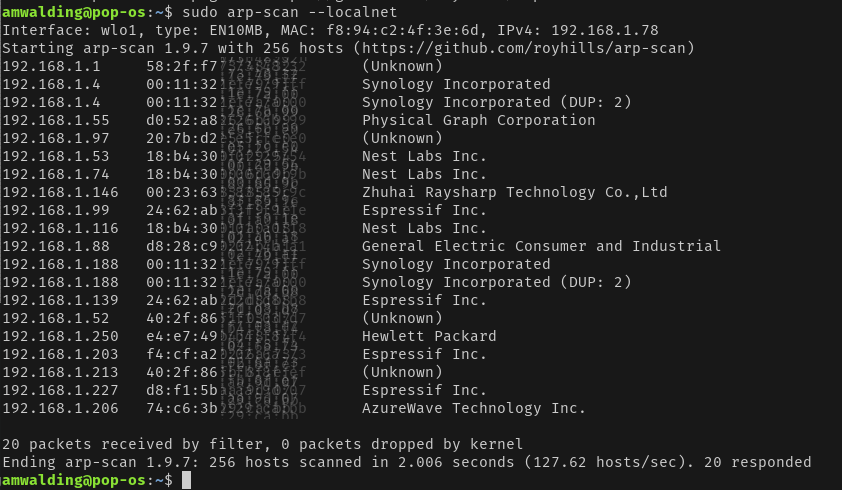This screenshot has height=490, width=842.
Task: Click the IP address 192.168.1.88
Action: coord(55,246)
